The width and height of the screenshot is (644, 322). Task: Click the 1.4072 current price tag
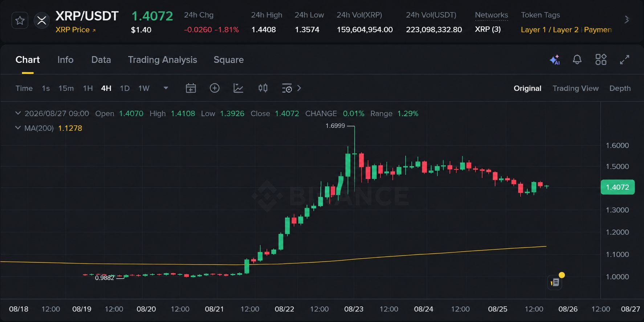point(617,187)
